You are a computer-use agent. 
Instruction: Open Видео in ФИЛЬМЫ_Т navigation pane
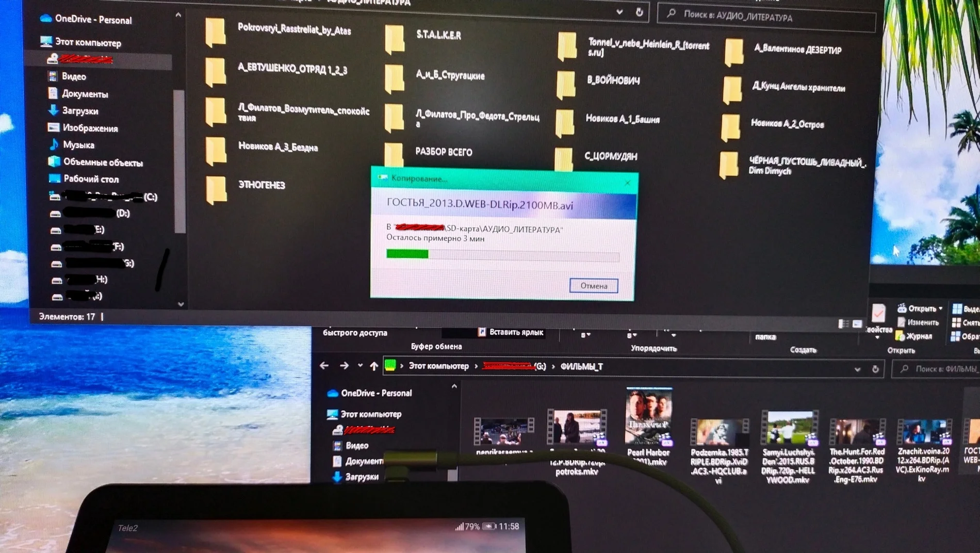coord(351,446)
